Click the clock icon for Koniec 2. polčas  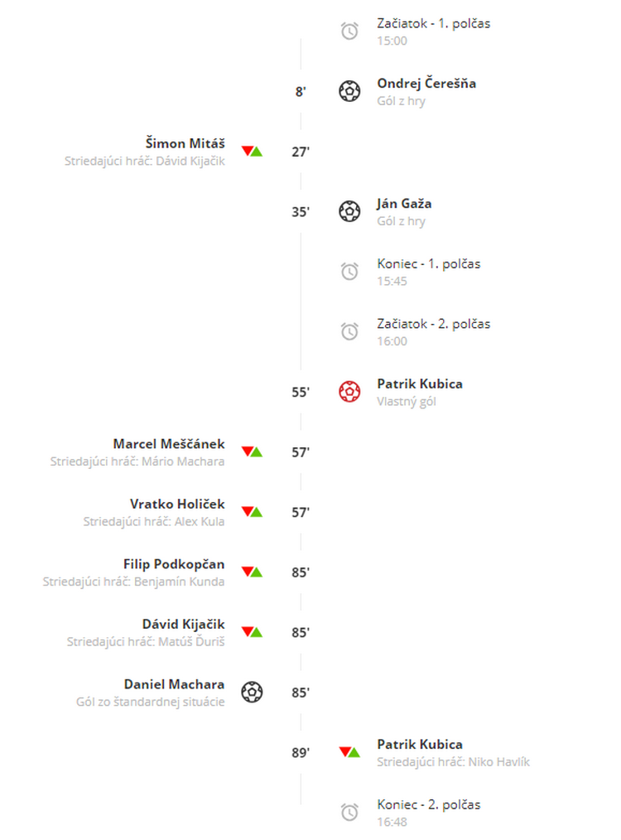pyautogui.click(x=349, y=812)
